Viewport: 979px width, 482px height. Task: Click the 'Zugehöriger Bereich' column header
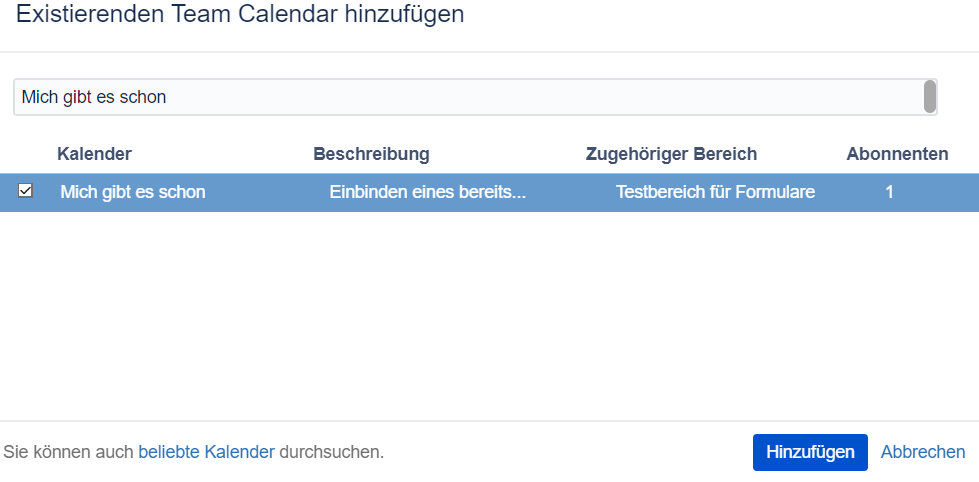pyautogui.click(x=671, y=154)
